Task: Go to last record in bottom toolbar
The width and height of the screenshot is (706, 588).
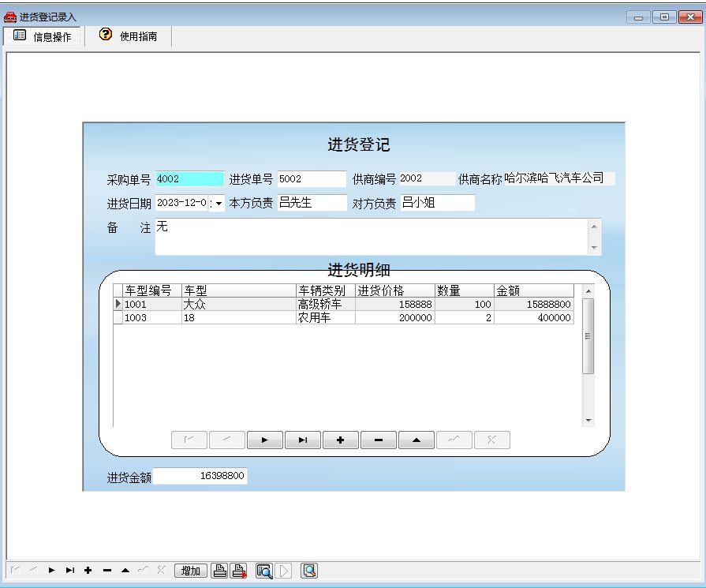Action: click(69, 570)
